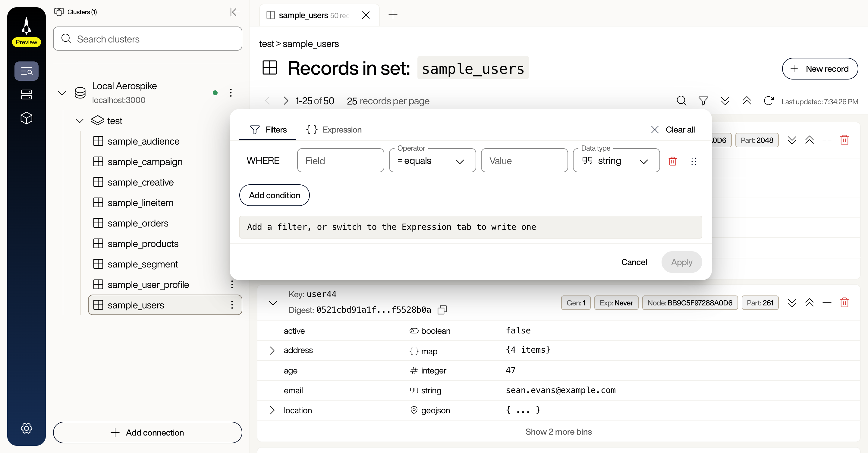The image size is (868, 453).
Task: Click Clear all filters
Action: (x=673, y=130)
